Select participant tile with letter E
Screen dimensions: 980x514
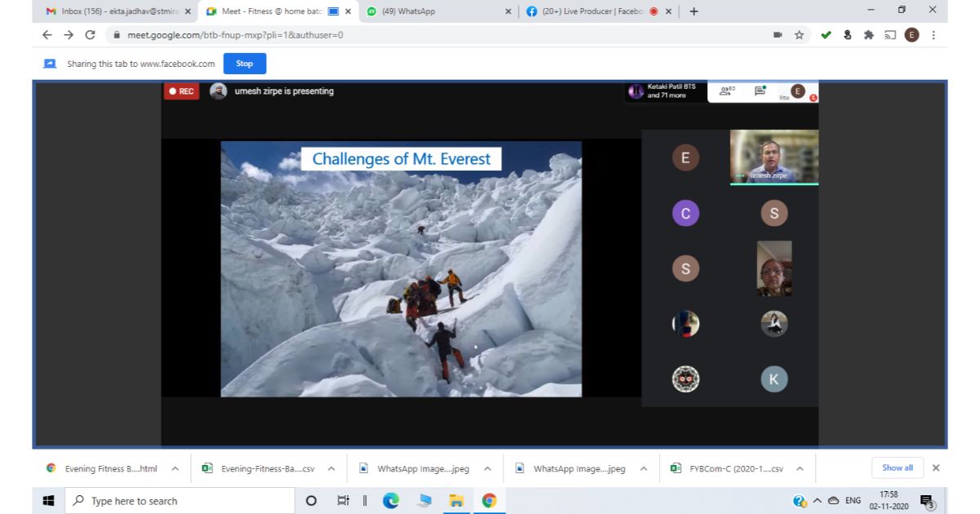(x=685, y=157)
